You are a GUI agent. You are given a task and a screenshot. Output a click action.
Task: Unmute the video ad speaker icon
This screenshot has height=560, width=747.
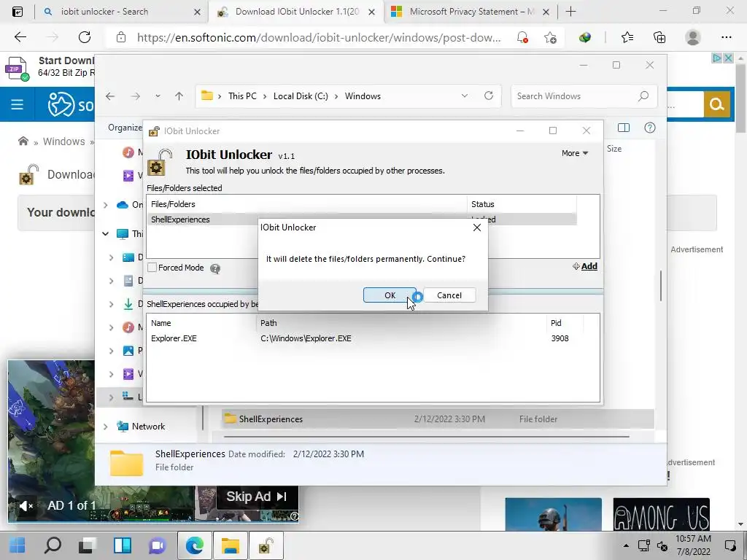click(x=26, y=505)
